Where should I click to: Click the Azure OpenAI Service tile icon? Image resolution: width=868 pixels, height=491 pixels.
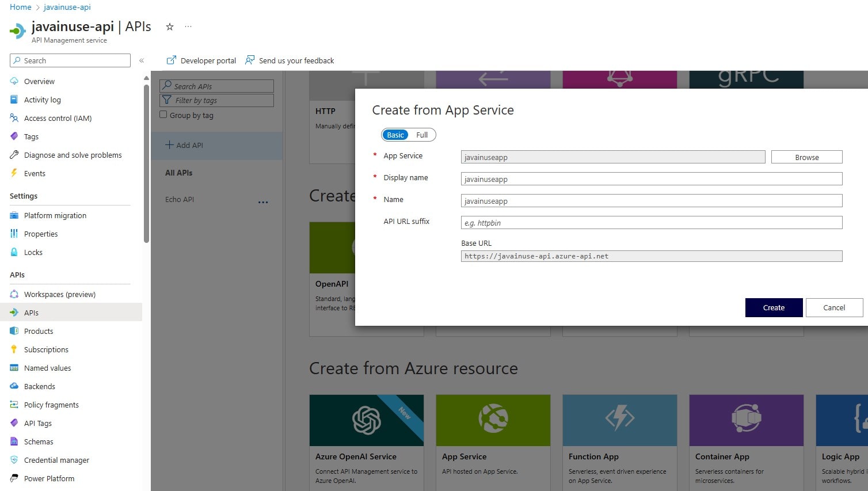coord(367,420)
